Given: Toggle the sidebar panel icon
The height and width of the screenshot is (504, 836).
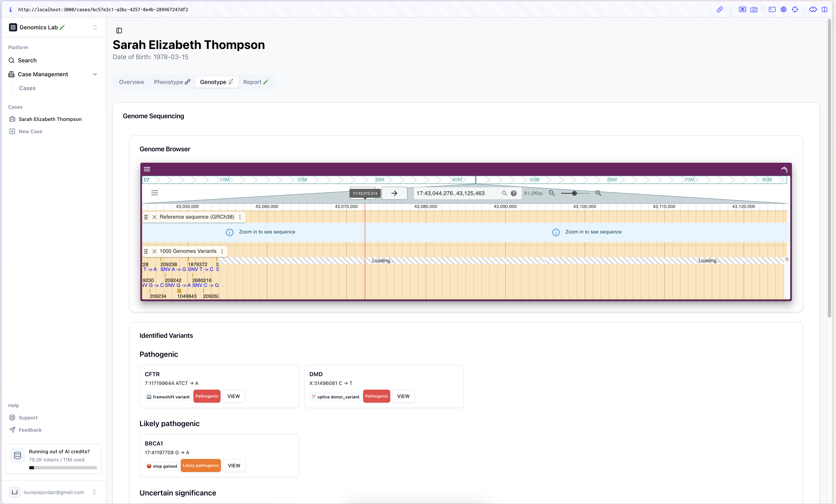Looking at the screenshot, I should (x=119, y=31).
